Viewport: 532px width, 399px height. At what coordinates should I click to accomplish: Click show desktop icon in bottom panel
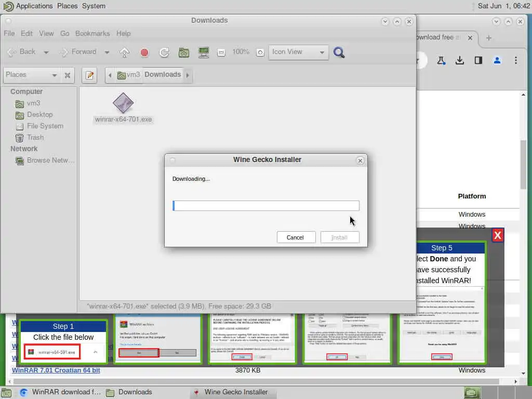6,393
